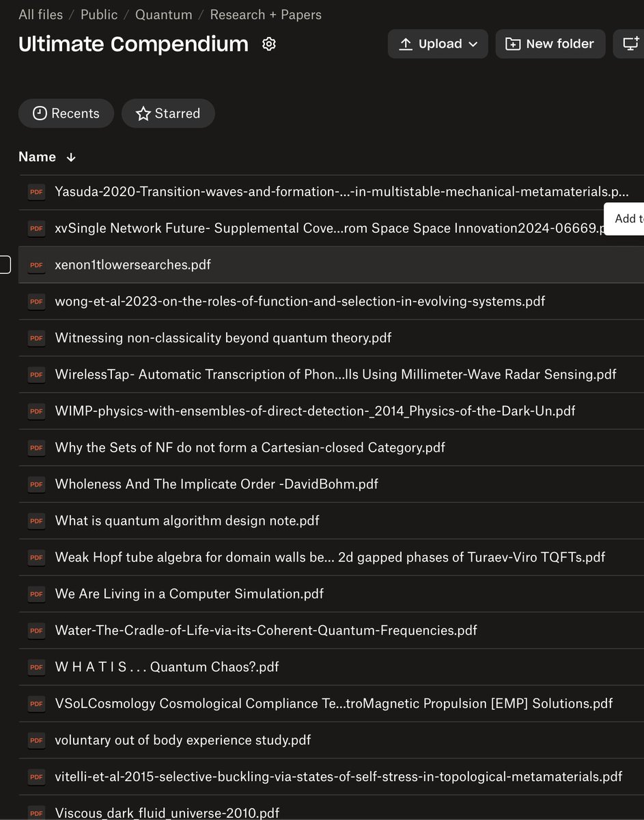Open Wholeness And The Implicate Order -DavidBohm.pdf

click(x=216, y=484)
